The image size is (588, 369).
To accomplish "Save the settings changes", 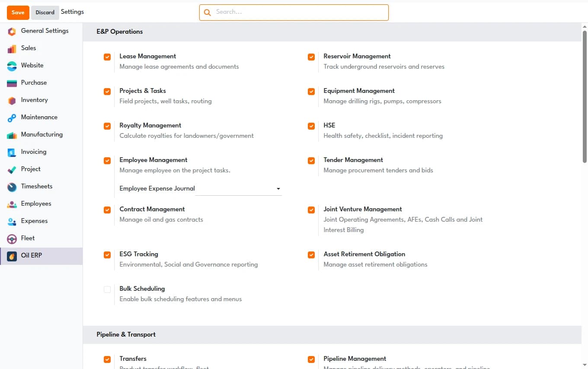I will click(18, 13).
